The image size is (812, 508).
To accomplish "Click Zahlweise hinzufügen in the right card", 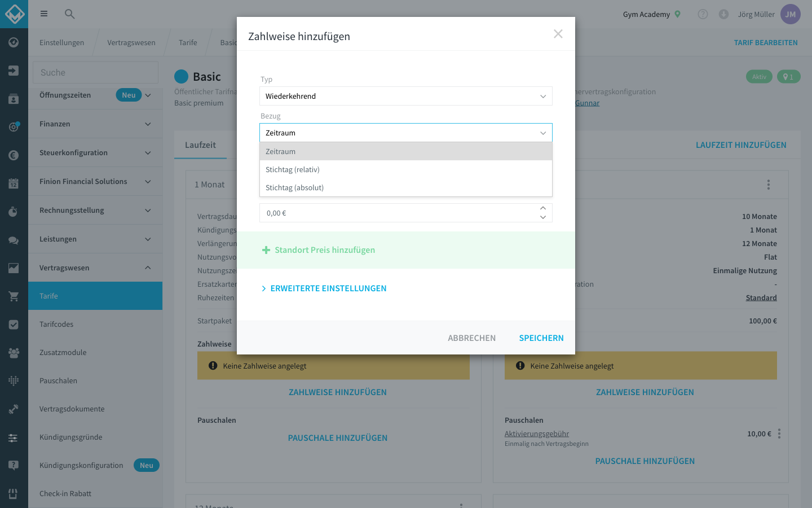I will click(645, 392).
